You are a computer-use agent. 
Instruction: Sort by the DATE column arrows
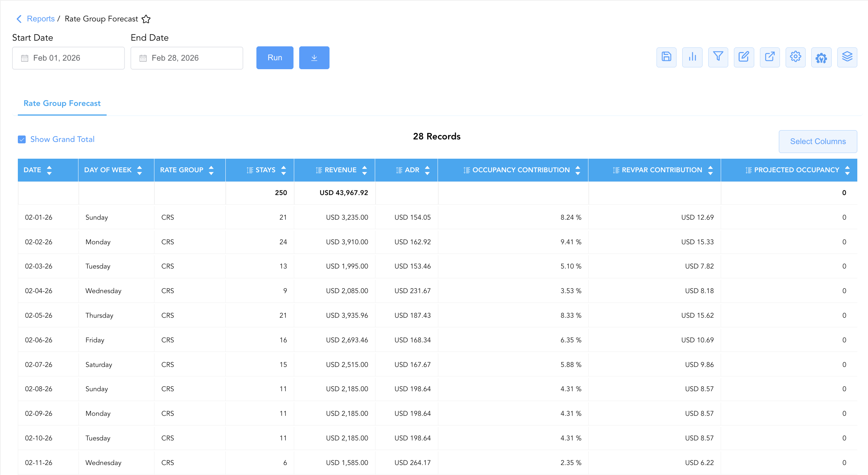pos(49,170)
